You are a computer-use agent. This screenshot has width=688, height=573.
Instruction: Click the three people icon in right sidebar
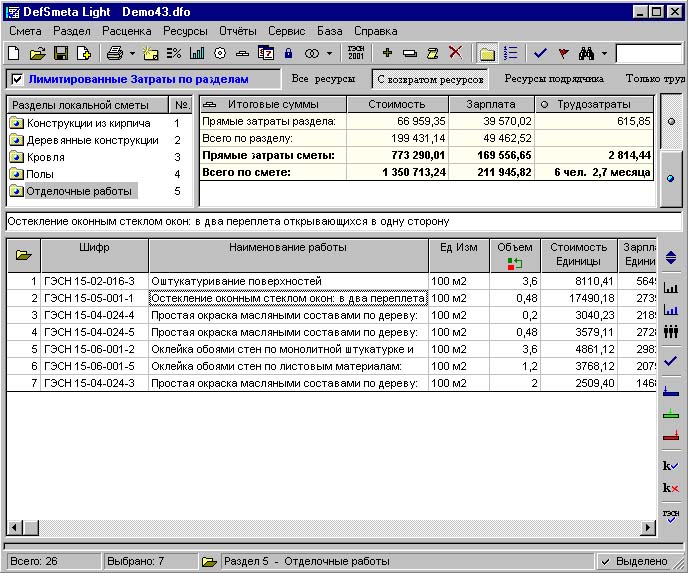coord(670,331)
